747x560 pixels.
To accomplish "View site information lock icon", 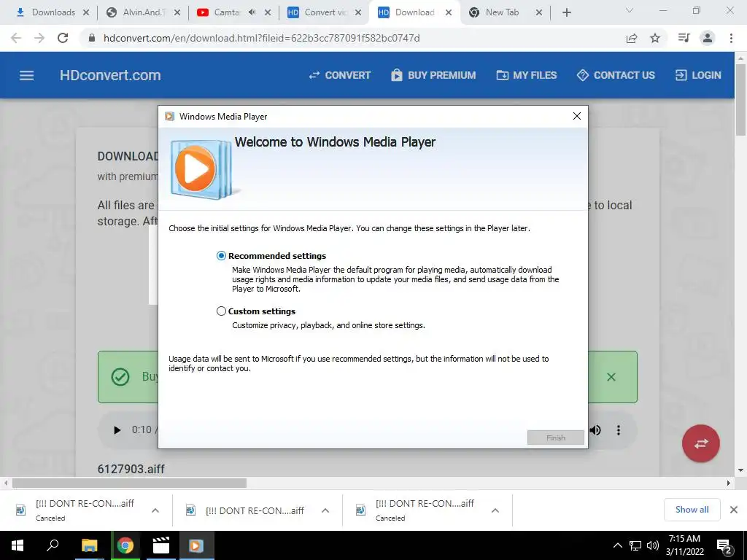I will (x=92, y=38).
